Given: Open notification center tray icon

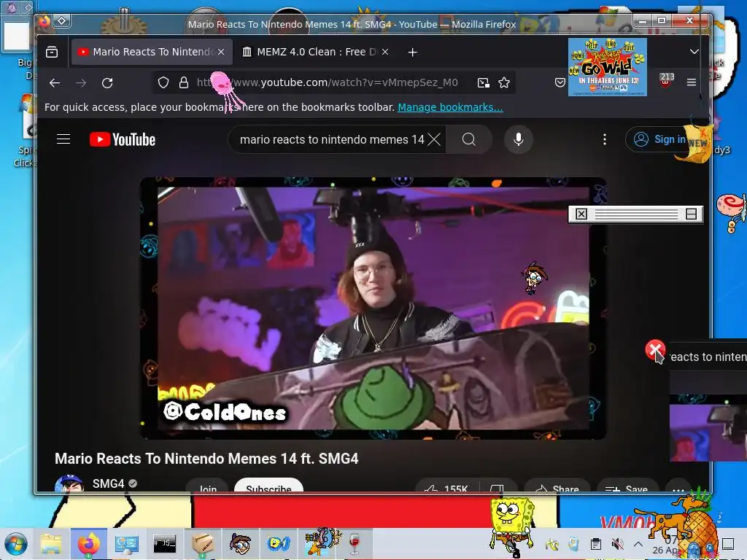Looking at the screenshot, I should pyautogui.click(x=727, y=544).
